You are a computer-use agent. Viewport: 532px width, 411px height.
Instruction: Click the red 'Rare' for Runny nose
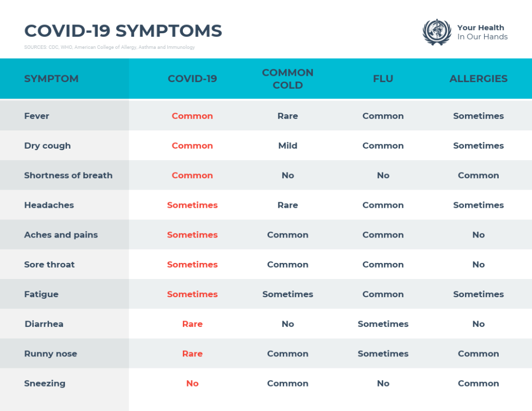pyautogui.click(x=192, y=354)
